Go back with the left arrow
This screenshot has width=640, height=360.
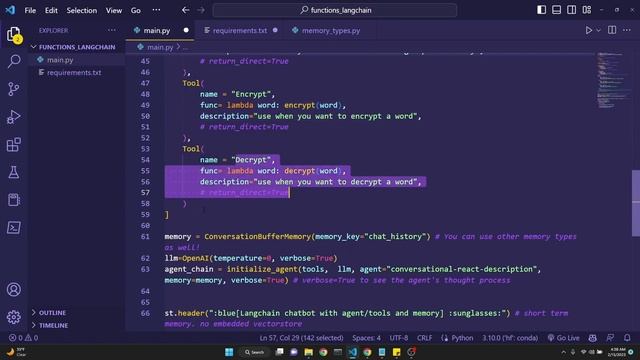tap(185, 10)
